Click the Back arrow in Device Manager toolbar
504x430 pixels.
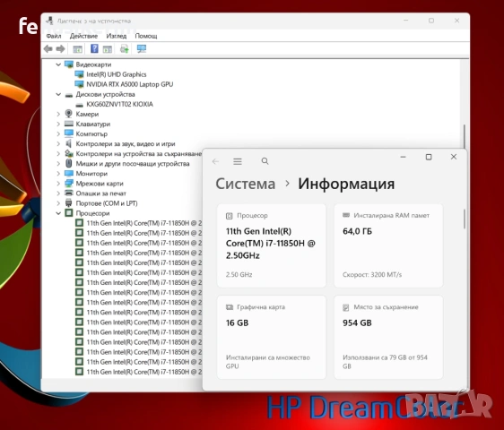click(48, 49)
